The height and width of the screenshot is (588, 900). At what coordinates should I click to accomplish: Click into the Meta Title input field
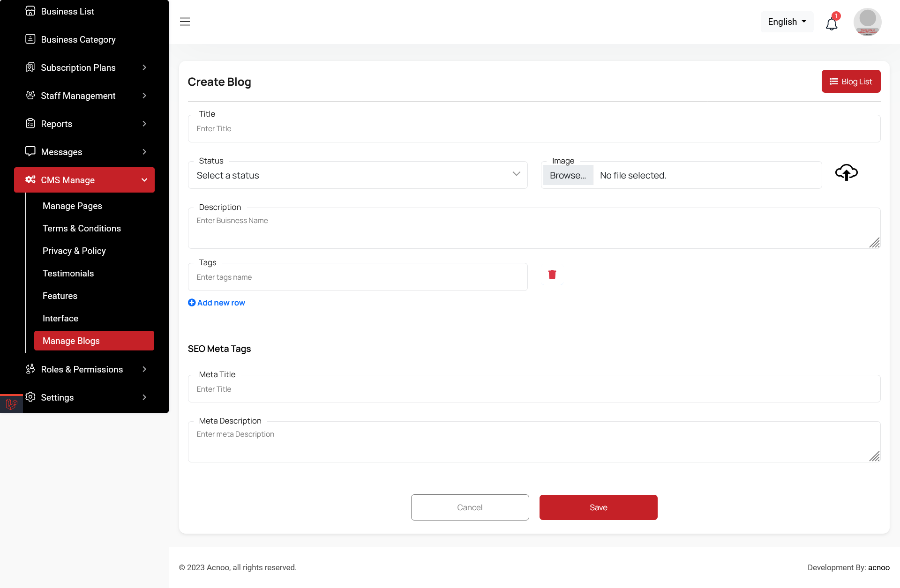click(x=534, y=389)
